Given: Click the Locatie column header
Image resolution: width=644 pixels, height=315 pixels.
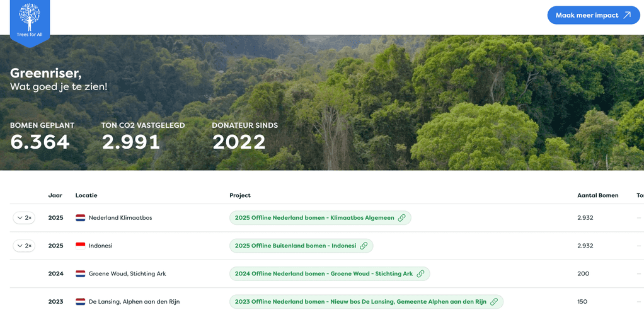Looking at the screenshot, I should 86,195.
